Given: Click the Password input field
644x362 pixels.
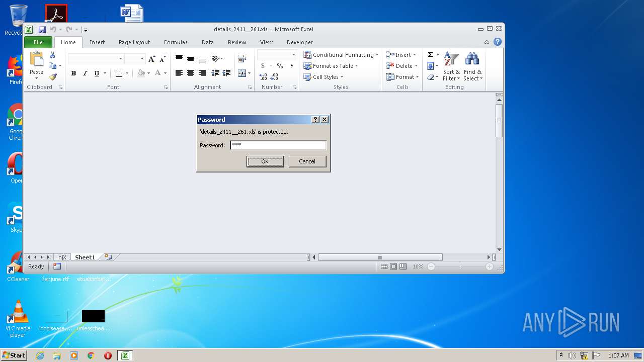Looking at the screenshot, I should click(278, 145).
